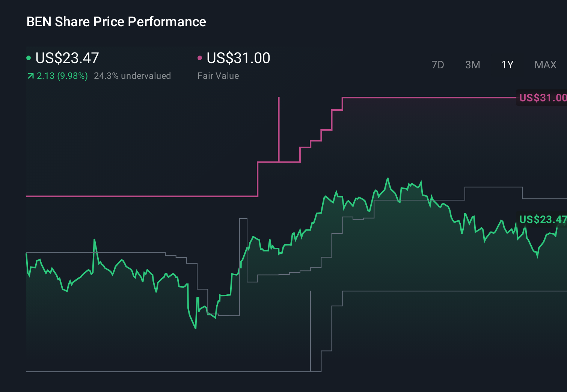Click the US$31.00 Fair Value heading
Viewport: 567px width, 392px height.
click(x=238, y=58)
